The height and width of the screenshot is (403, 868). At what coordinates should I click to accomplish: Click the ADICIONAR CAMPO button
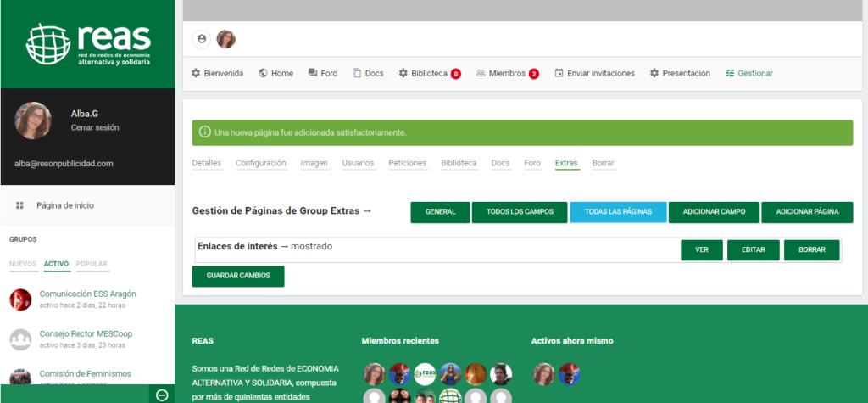(x=714, y=212)
